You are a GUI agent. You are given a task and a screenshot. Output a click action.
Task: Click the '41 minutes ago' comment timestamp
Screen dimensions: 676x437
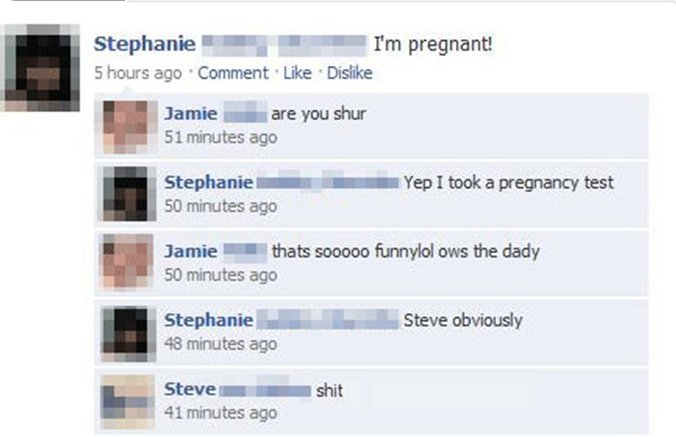(221, 413)
